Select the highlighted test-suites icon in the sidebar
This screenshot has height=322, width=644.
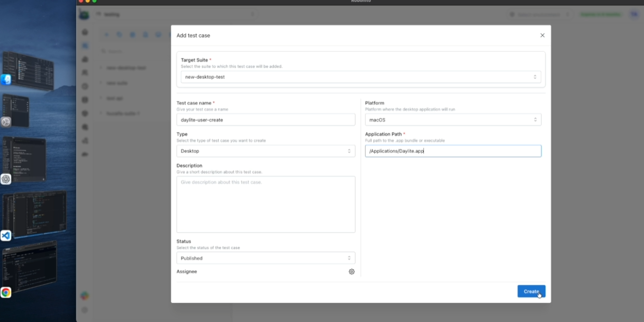[85, 45]
